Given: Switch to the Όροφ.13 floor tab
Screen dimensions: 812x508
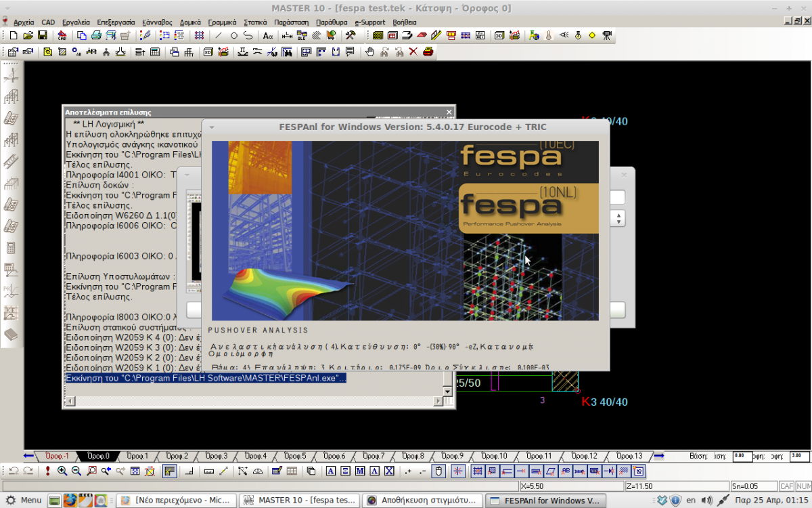Looking at the screenshot, I should coord(629,456).
